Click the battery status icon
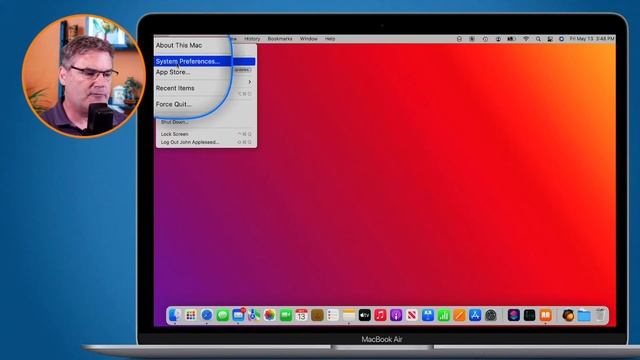The image size is (640, 360). coord(511,39)
